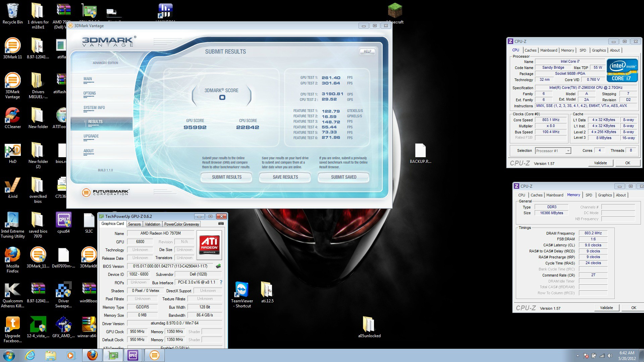Select OPTIONS in 3DMark Vantage sidebar
This screenshot has width=644, height=362.
click(x=90, y=93)
